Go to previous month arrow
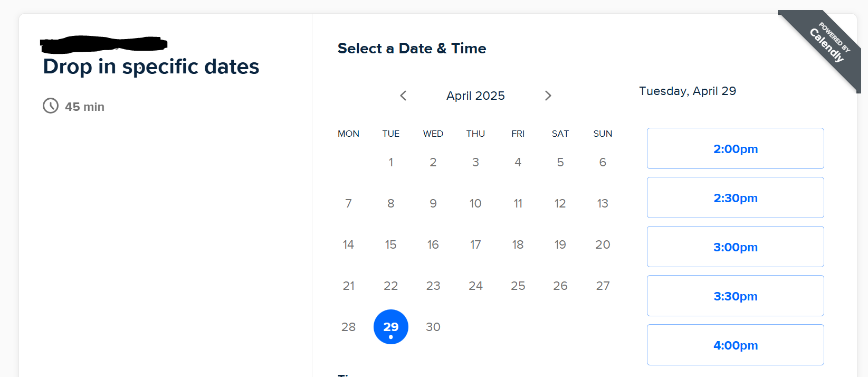 pos(403,96)
